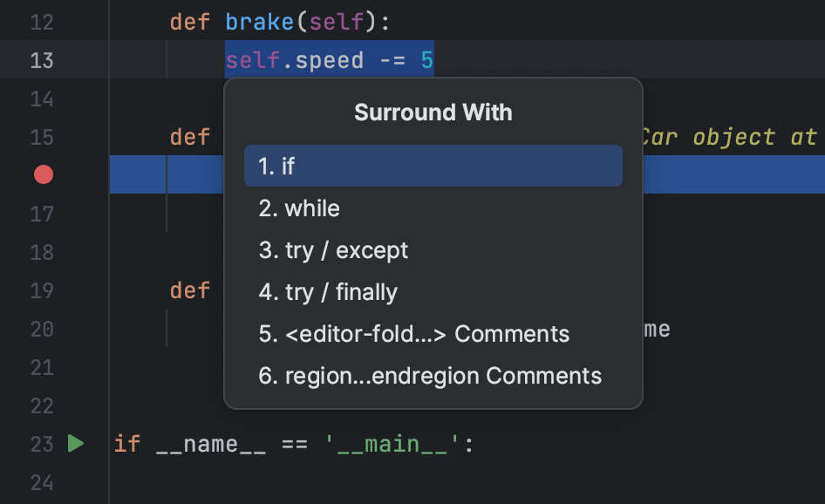Click line number 13 in the gutter
The width and height of the screenshot is (825, 504).
41,60
